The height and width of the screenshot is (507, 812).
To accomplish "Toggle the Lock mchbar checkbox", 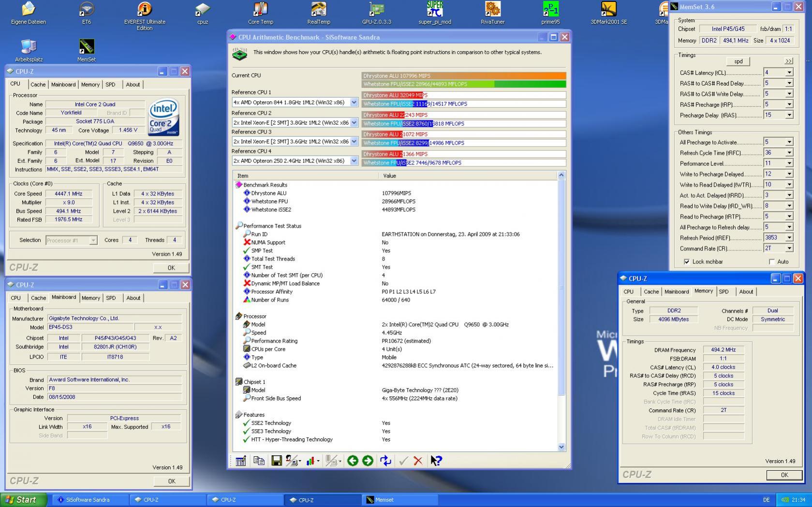I will click(x=687, y=261).
